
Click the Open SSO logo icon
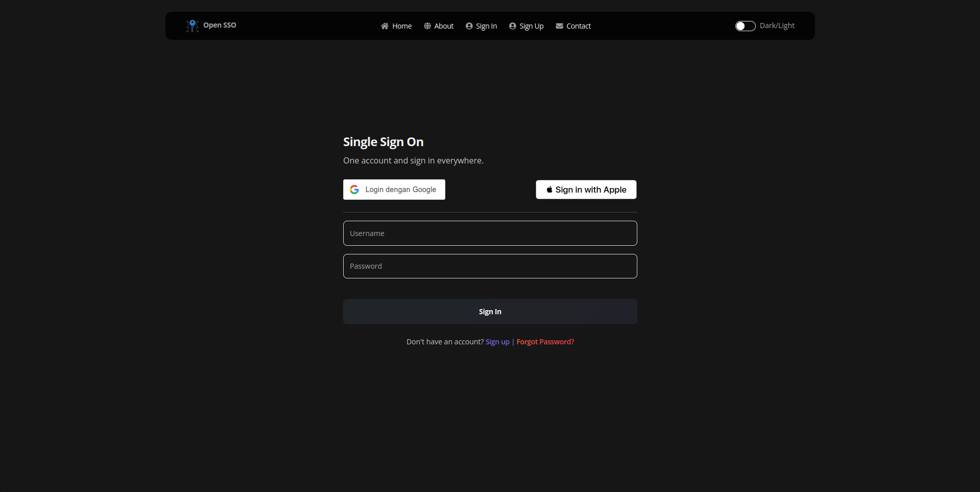click(x=192, y=26)
